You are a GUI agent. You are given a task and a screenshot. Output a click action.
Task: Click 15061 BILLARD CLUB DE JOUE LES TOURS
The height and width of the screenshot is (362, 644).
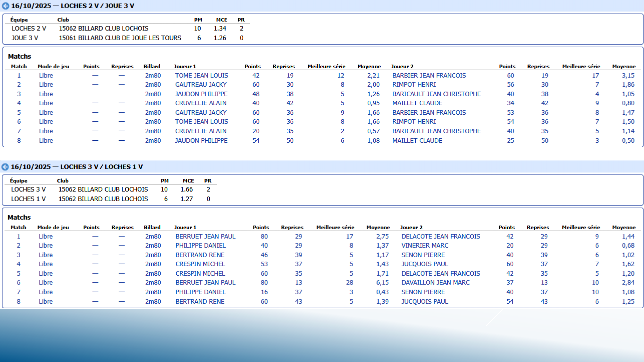[x=120, y=38]
